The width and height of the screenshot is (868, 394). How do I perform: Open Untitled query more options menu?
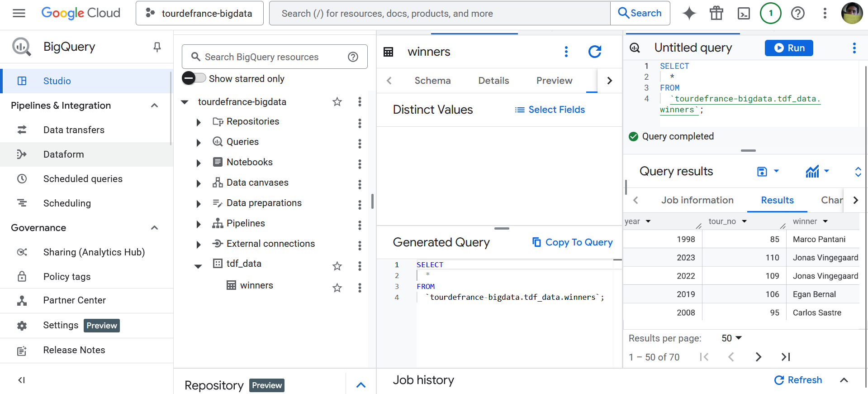(x=854, y=48)
